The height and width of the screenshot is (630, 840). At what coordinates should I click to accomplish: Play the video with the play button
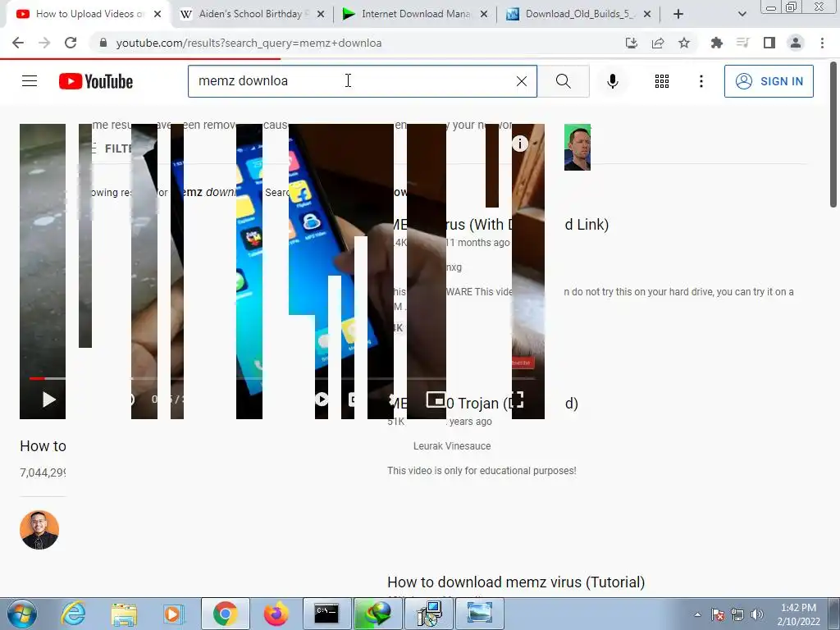pyautogui.click(x=48, y=399)
